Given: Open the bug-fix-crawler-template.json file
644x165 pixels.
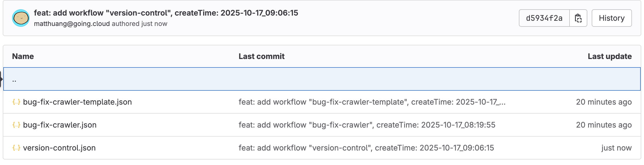Looking at the screenshot, I should coord(77,102).
